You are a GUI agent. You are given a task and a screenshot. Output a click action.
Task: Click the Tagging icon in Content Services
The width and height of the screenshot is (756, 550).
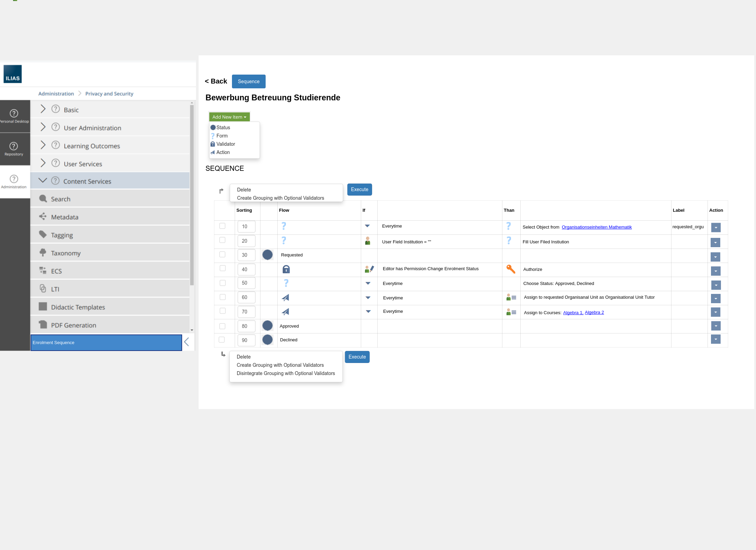pyautogui.click(x=43, y=235)
